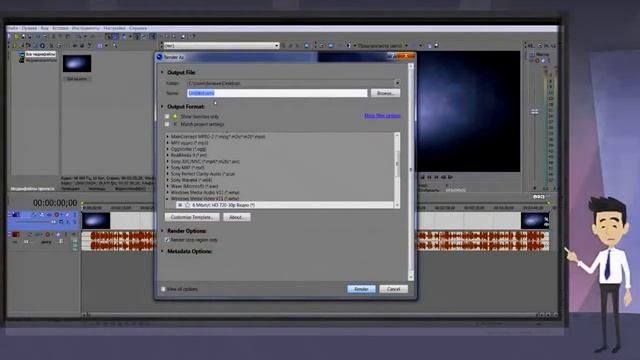The height and width of the screenshot is (360, 640).
Task: Click the Cancel button in the dialog
Action: [393, 289]
